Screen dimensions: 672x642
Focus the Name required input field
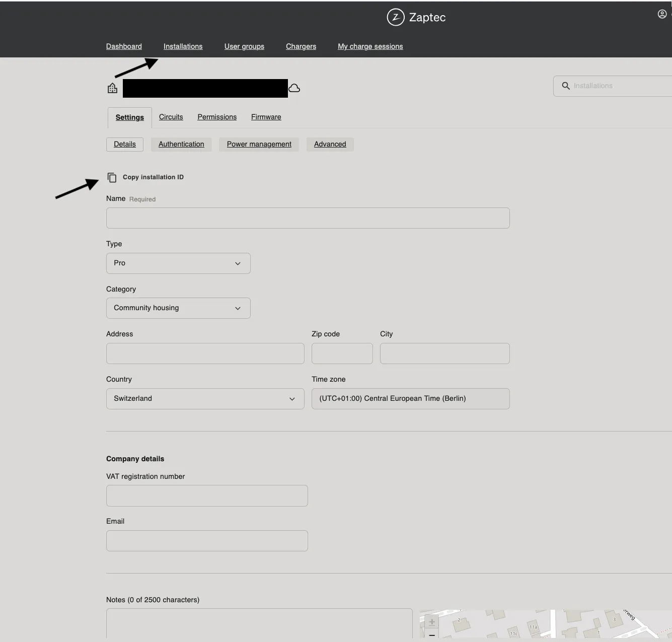[x=308, y=218]
